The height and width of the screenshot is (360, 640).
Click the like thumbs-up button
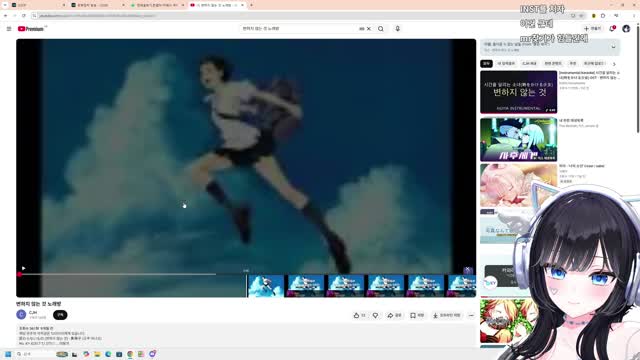(359, 315)
